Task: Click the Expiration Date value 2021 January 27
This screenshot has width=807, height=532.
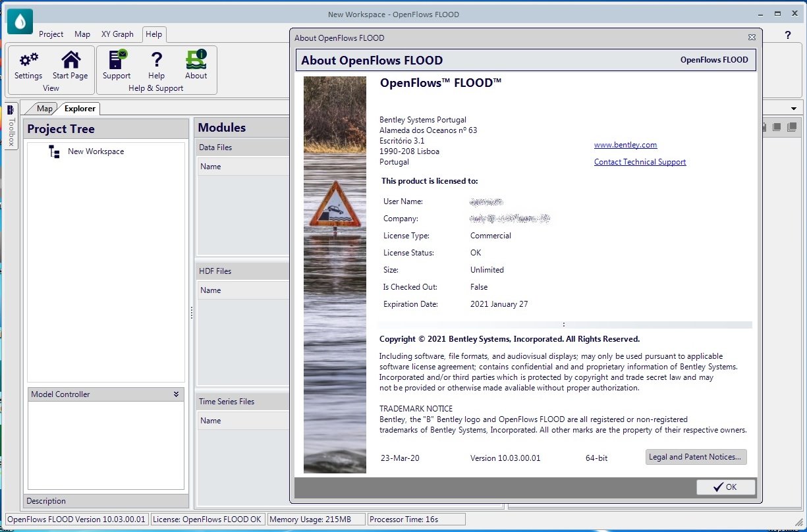Action: click(x=499, y=304)
